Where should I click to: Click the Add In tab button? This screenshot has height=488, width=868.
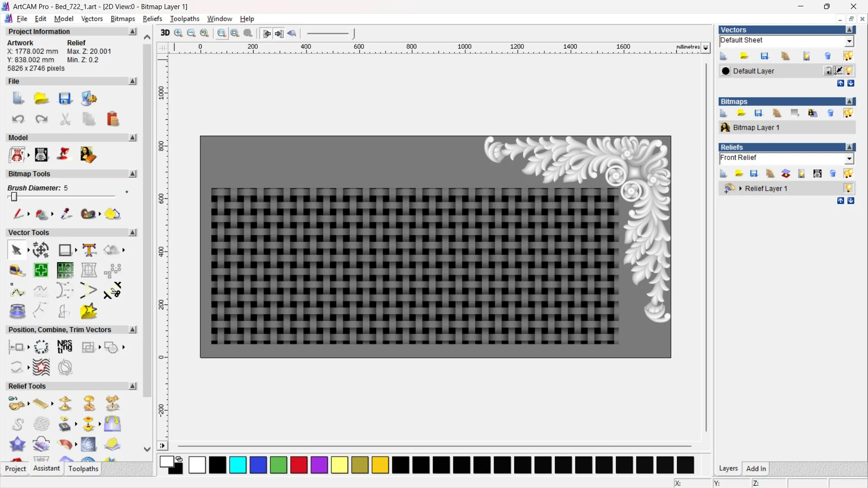click(x=756, y=469)
